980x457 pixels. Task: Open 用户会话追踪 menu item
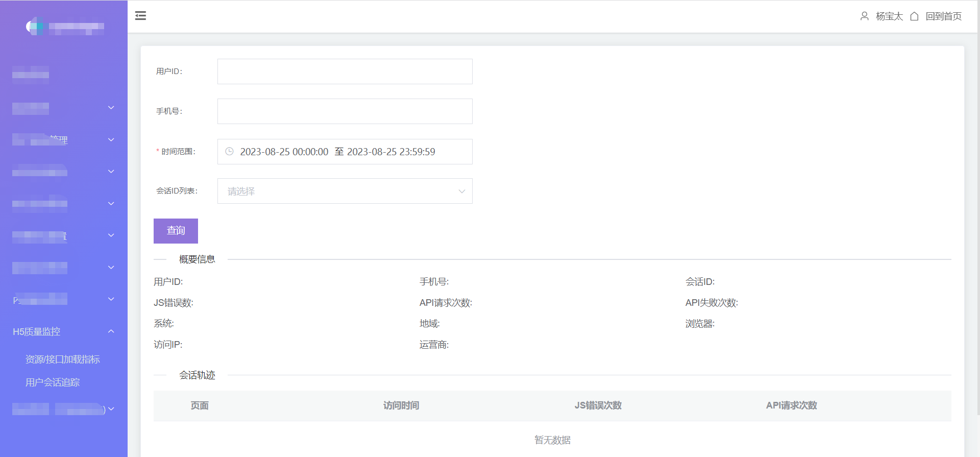pyautogui.click(x=53, y=382)
